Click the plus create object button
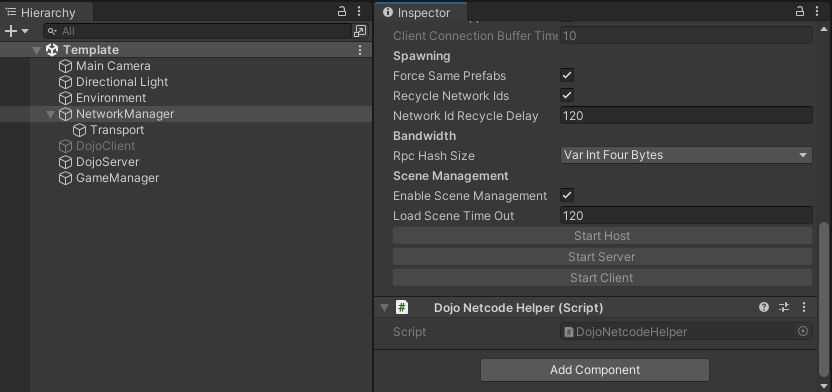Viewport: 832px width, 392px height. click(x=11, y=31)
